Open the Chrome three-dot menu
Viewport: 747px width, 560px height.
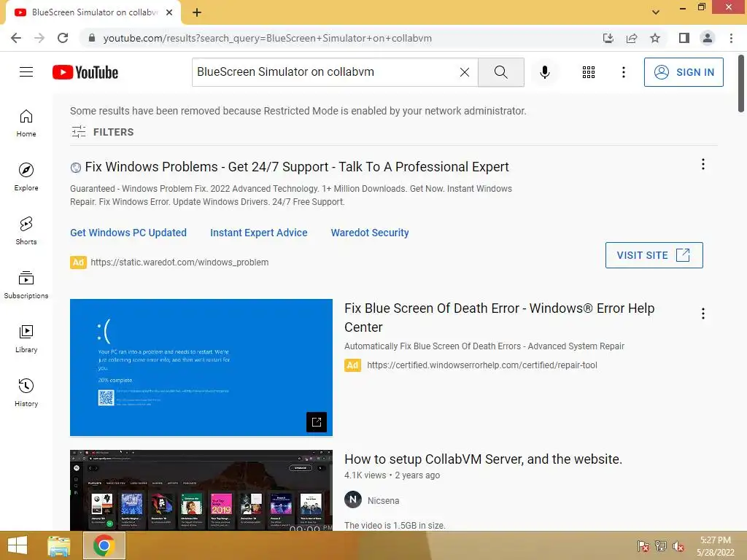[731, 38]
